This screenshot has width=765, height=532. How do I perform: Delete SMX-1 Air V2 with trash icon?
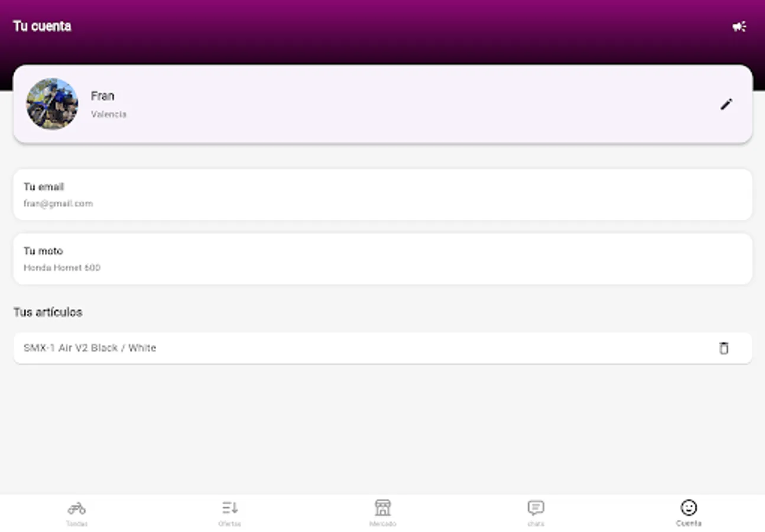(725, 348)
